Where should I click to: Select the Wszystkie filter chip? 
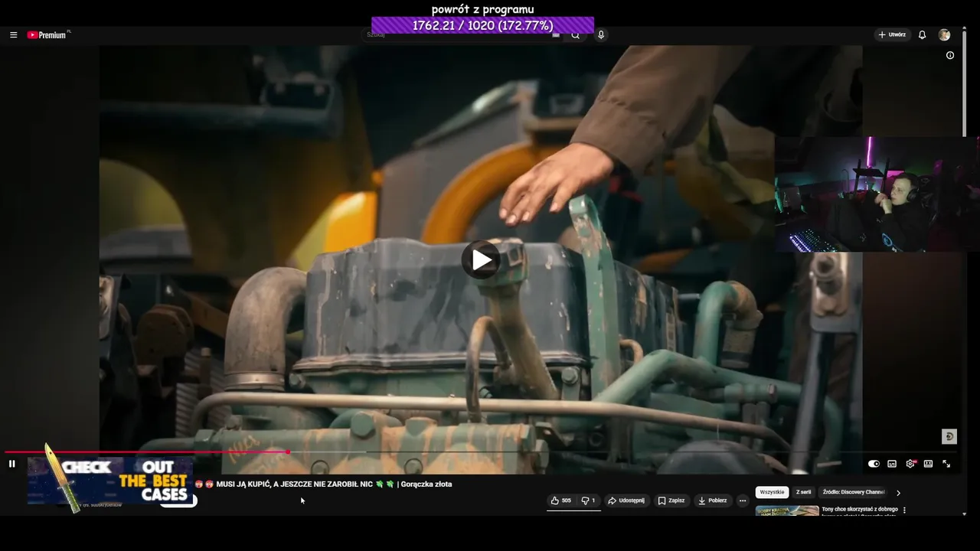pos(772,492)
